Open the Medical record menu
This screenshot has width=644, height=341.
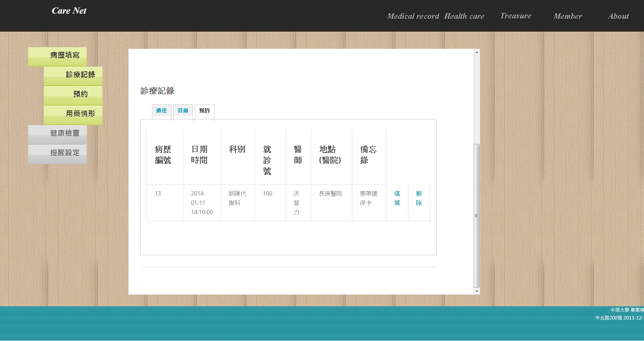point(413,16)
